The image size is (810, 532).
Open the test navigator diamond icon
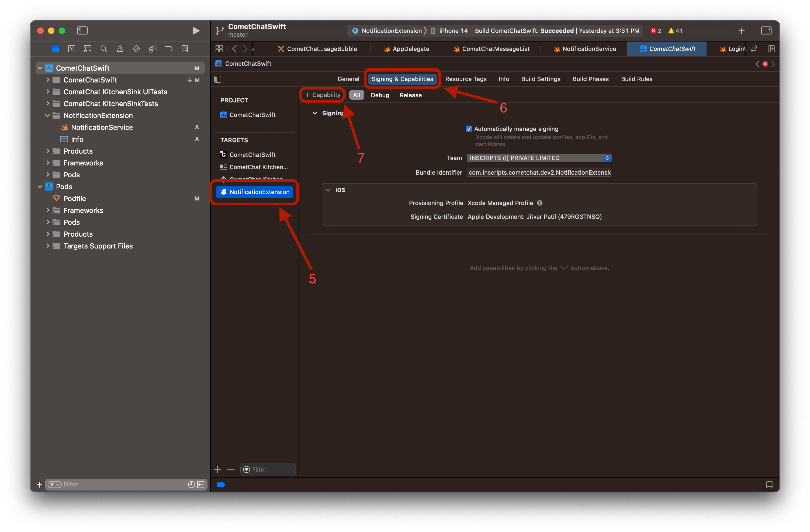(136, 49)
